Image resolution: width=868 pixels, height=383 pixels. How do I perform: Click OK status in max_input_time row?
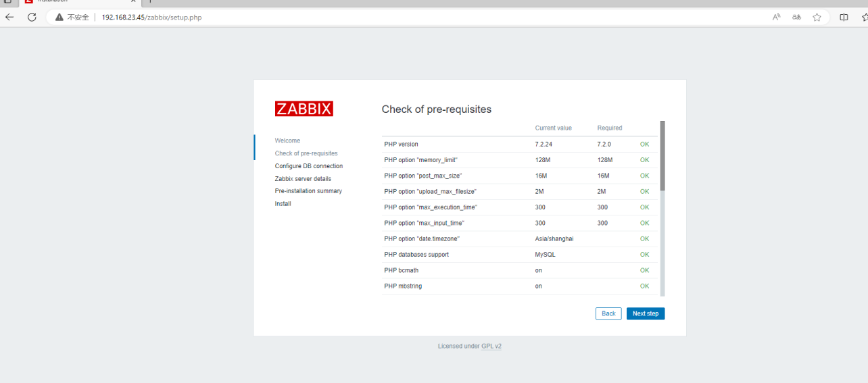(x=644, y=223)
